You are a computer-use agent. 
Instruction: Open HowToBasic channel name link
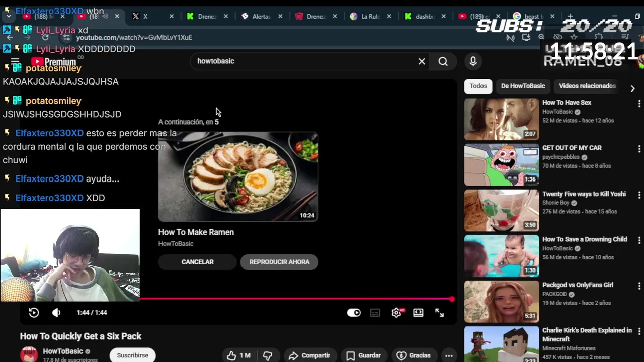pos(63,351)
